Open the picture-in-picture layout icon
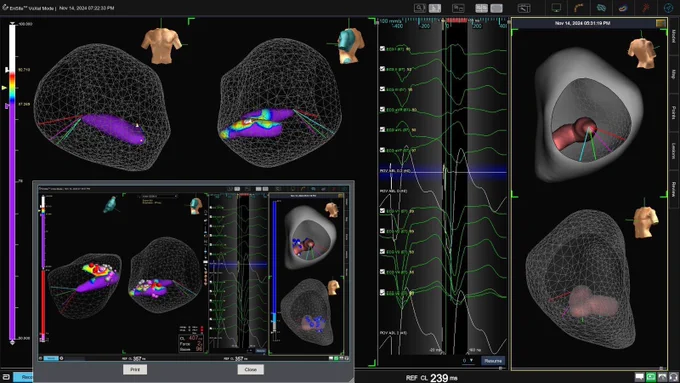The width and height of the screenshot is (680, 383). click(458, 8)
